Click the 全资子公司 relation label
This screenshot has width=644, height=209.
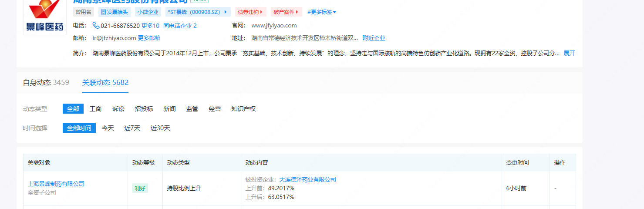42,192
